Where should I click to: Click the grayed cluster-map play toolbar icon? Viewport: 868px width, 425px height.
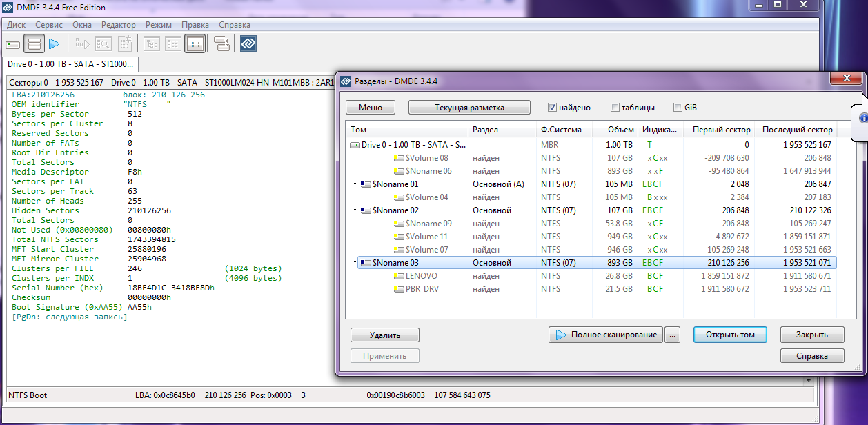click(x=83, y=44)
